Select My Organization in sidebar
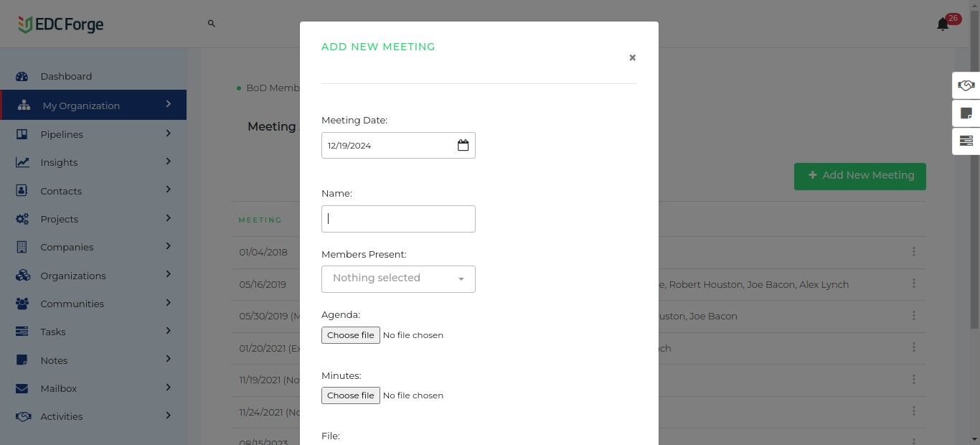The width and height of the screenshot is (980, 445). click(81, 106)
